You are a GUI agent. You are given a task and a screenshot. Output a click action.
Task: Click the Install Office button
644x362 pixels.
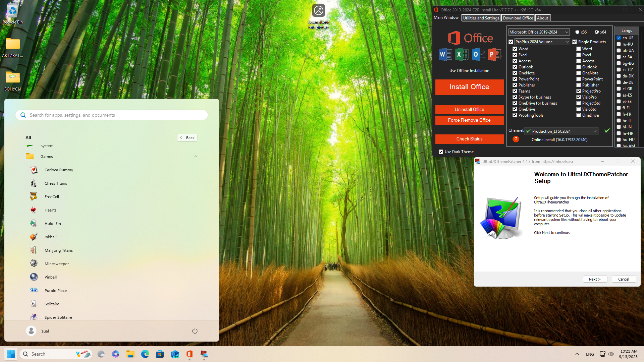click(x=469, y=87)
